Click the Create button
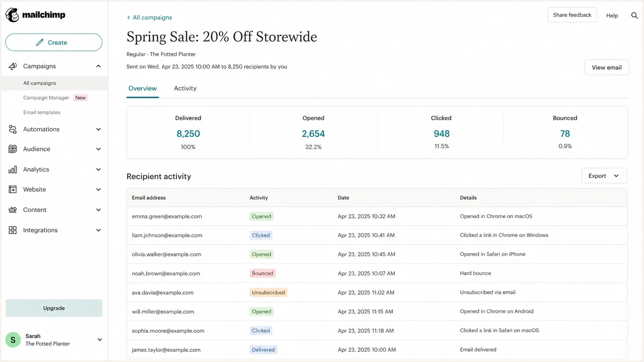The image size is (644, 362). [54, 42]
